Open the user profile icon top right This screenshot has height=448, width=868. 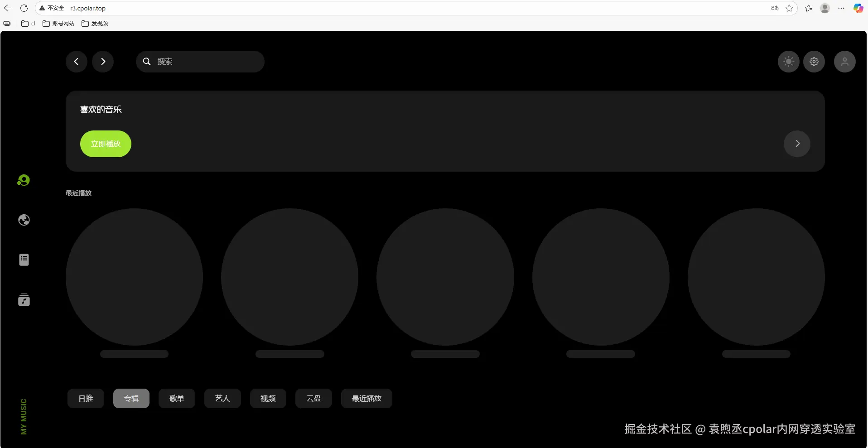[x=845, y=62]
